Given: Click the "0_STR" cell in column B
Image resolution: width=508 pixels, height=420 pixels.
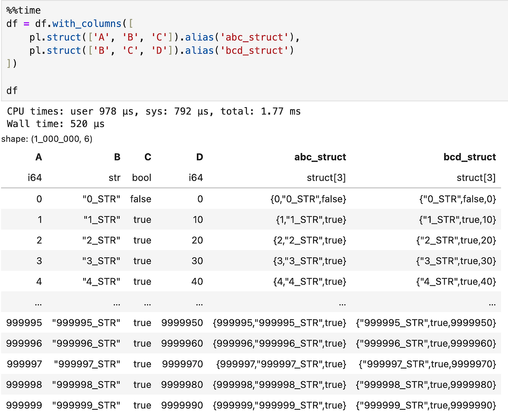Looking at the screenshot, I should 102,199.
